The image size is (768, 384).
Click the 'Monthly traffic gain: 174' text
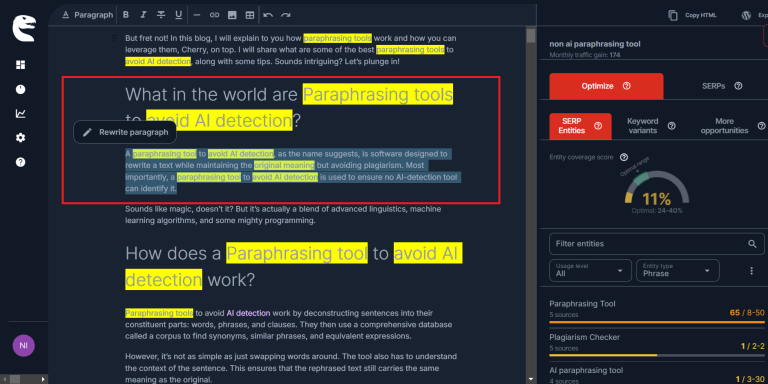tap(585, 55)
